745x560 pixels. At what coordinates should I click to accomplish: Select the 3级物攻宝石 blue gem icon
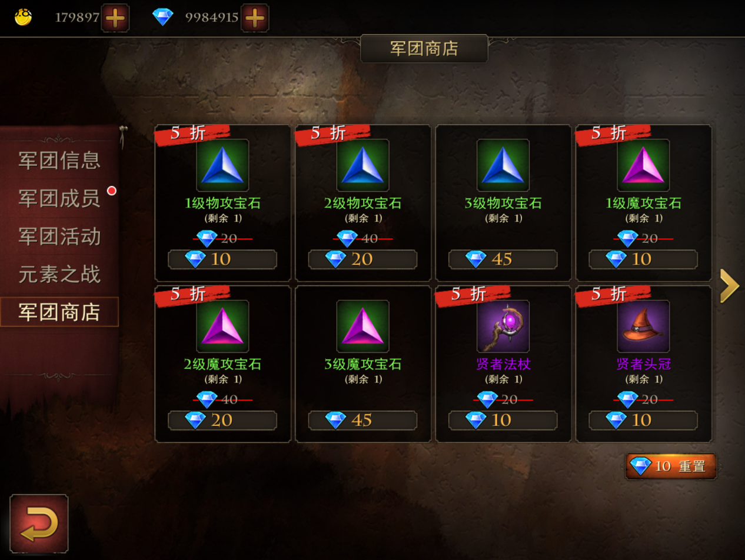pos(503,165)
